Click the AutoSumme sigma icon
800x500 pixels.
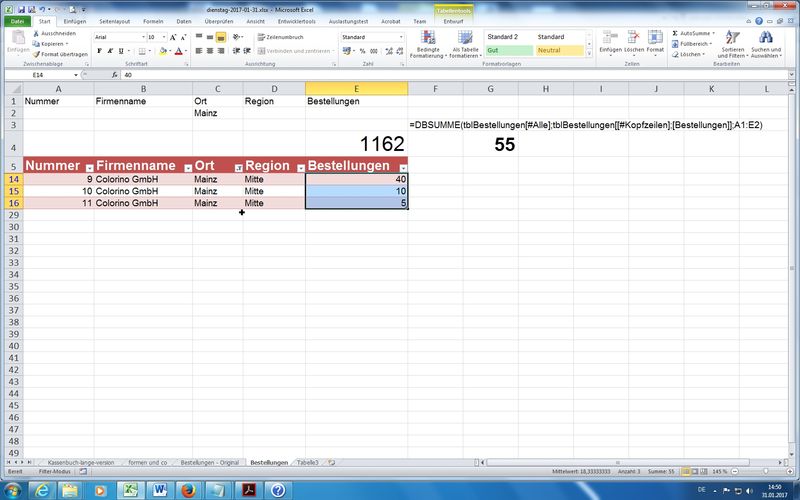point(675,33)
